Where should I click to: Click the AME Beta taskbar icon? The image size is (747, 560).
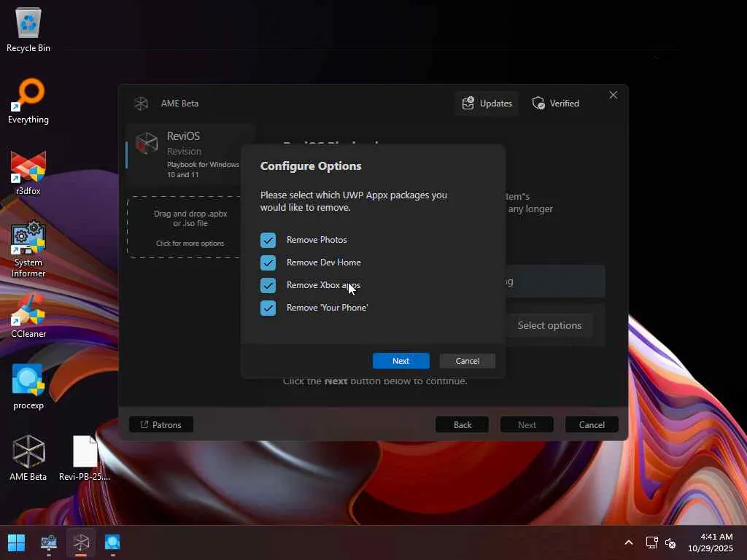pos(81,542)
